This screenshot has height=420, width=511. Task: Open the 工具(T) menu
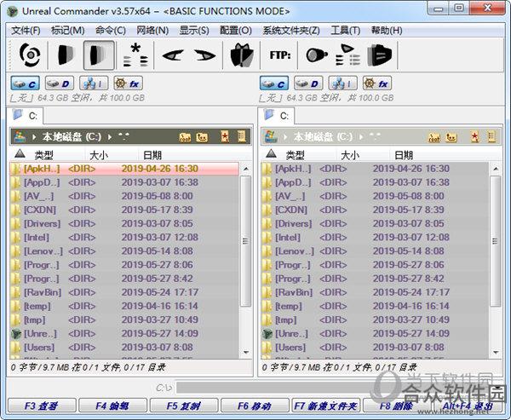346,31
